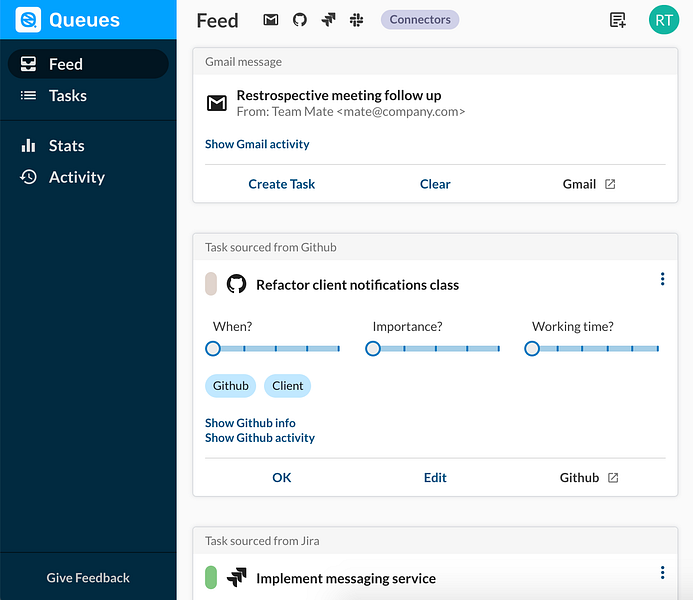The image size is (693, 600).
Task: Click the Connectors pill button
Action: (420, 20)
